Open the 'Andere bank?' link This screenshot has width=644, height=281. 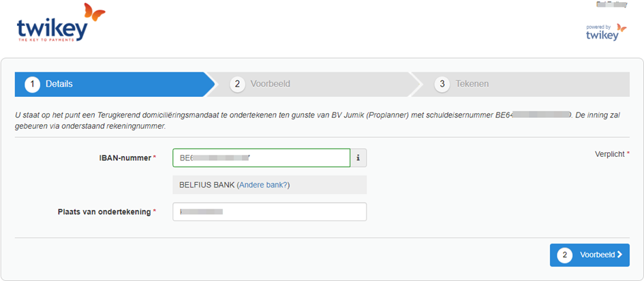pos(263,185)
